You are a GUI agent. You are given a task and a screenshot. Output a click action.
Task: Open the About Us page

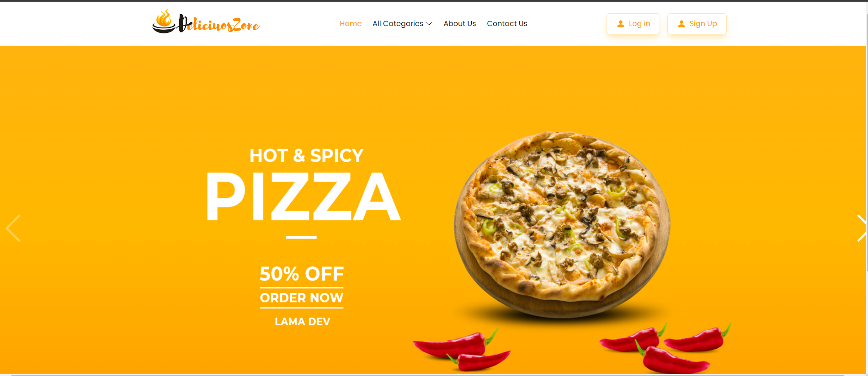point(459,24)
